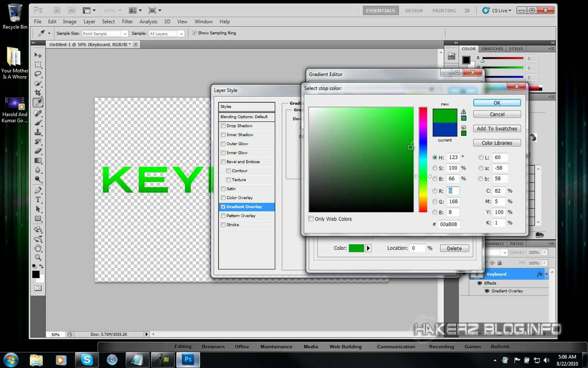This screenshot has height=368, width=588.
Task: Hide the Gradient Overlay effect eye
Action: click(487, 291)
